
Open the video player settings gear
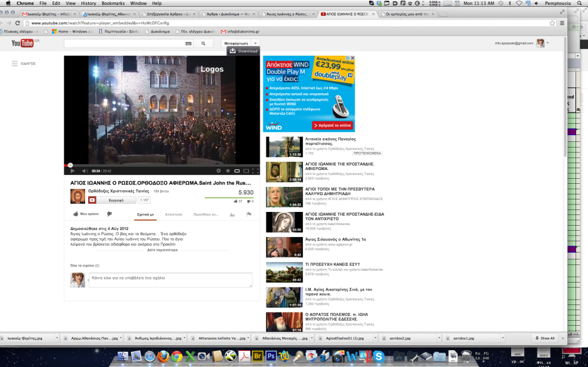(x=218, y=171)
